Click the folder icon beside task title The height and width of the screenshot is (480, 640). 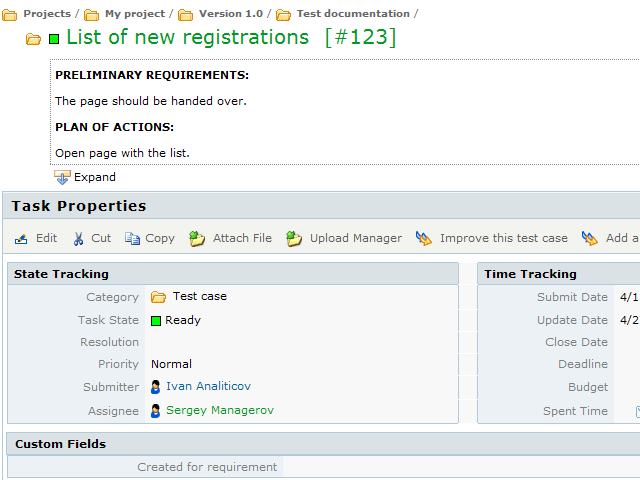[34, 39]
